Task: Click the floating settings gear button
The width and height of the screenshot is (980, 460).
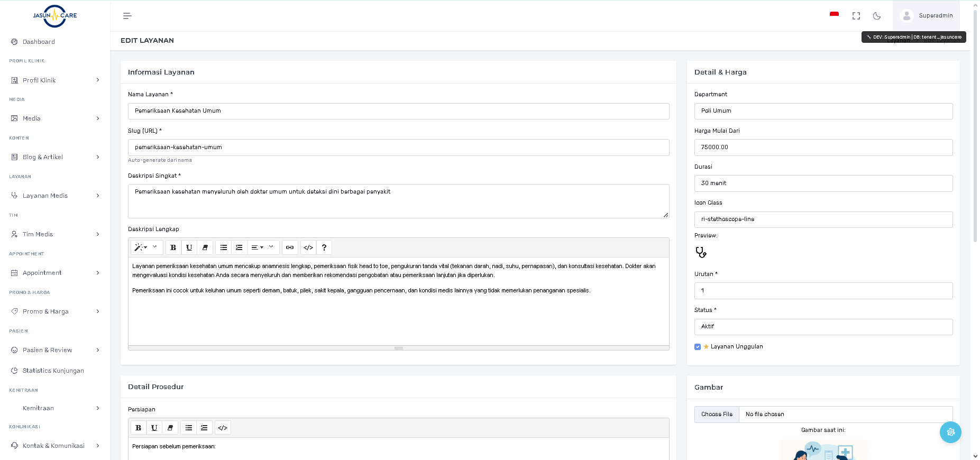Action: click(950, 432)
